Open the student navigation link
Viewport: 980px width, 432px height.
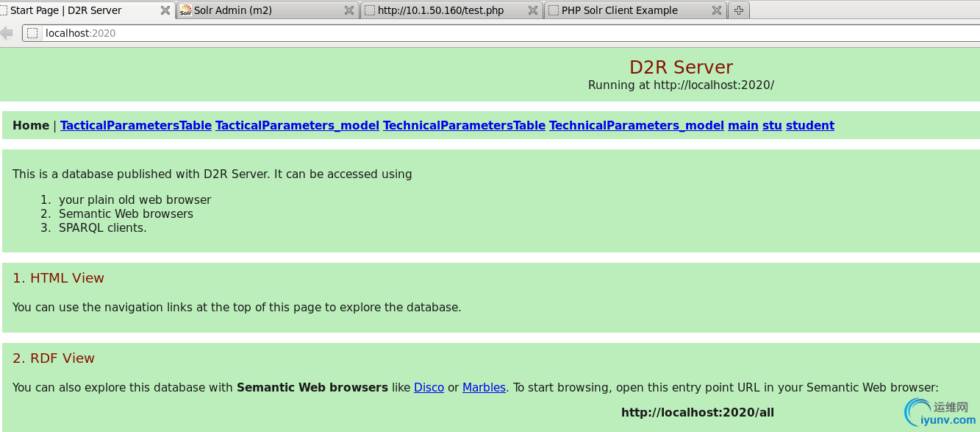click(x=810, y=126)
